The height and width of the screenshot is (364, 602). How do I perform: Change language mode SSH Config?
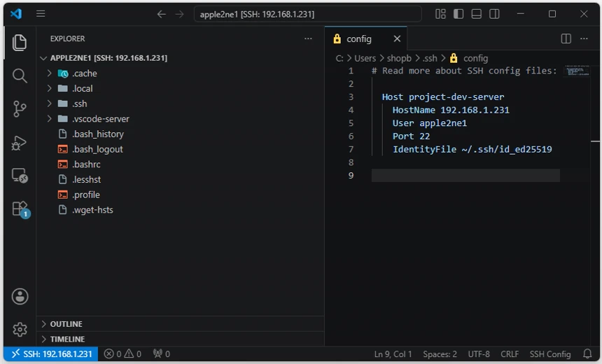549,354
